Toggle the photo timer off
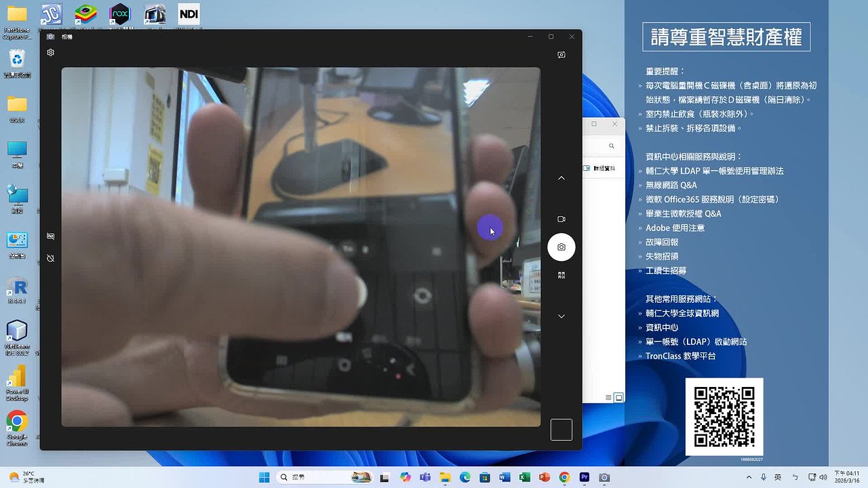This screenshot has width=868, height=488. (50, 258)
